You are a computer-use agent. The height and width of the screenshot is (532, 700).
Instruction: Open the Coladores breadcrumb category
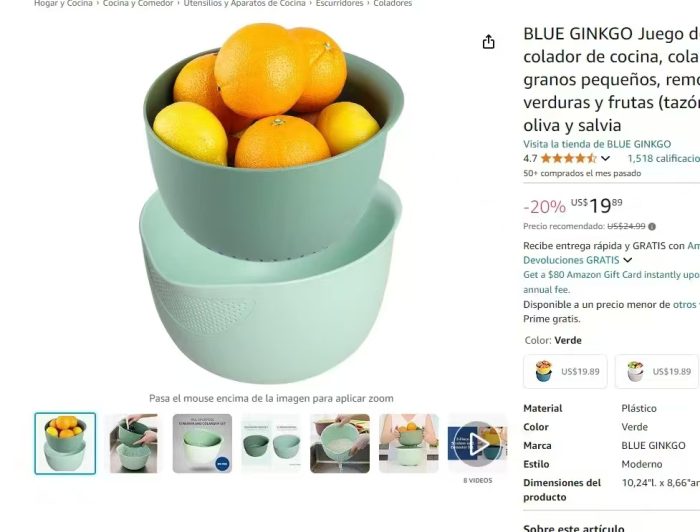click(x=392, y=4)
